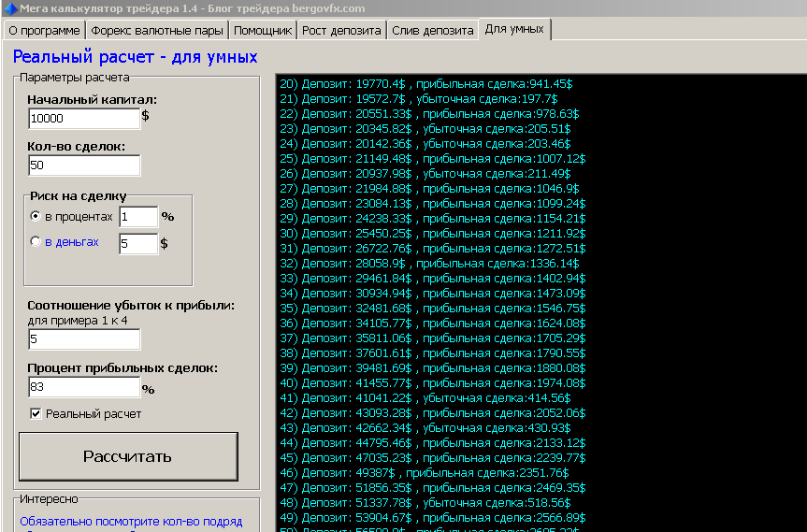Focus the 'Начальный капитал' input field
807x532 pixels.
click(x=84, y=119)
